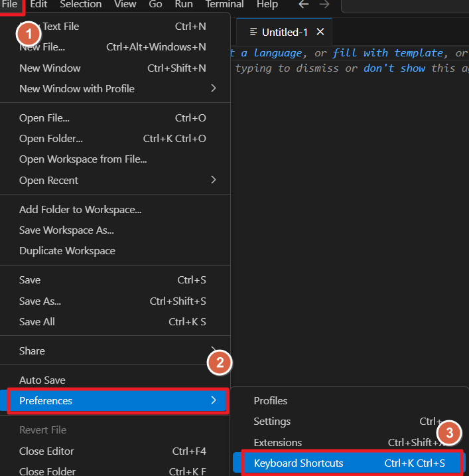Expand the Preferences submenu
Image resolution: width=469 pixels, height=476 pixels.
115,401
